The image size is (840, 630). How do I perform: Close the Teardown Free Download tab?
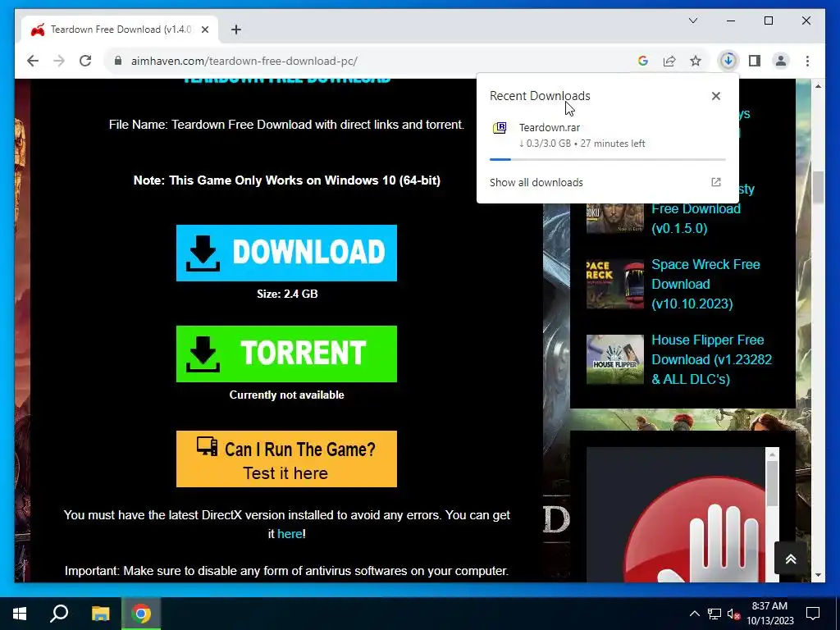click(204, 30)
